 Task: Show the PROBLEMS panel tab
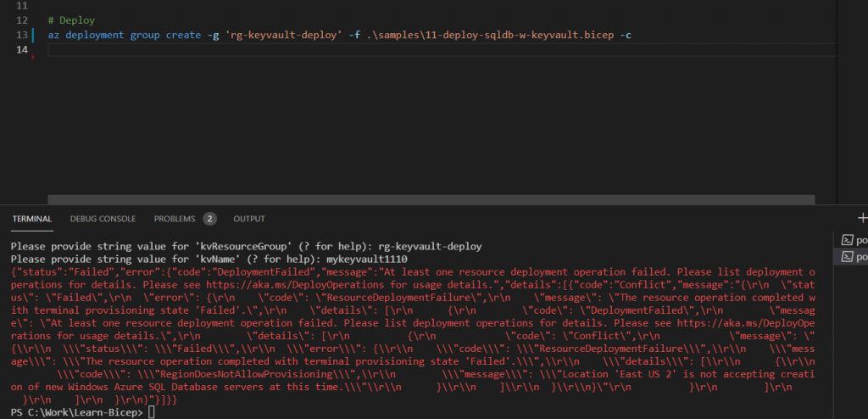pyautogui.click(x=174, y=219)
